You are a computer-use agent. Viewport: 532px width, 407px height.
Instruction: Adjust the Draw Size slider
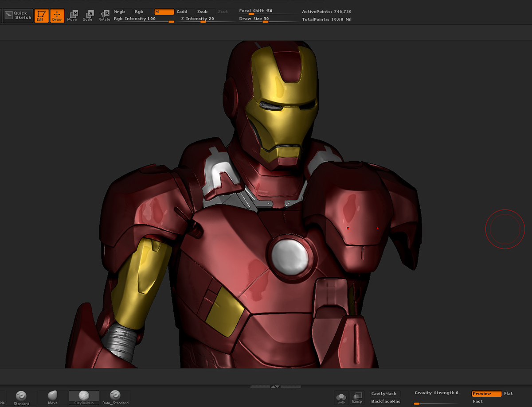click(x=268, y=19)
